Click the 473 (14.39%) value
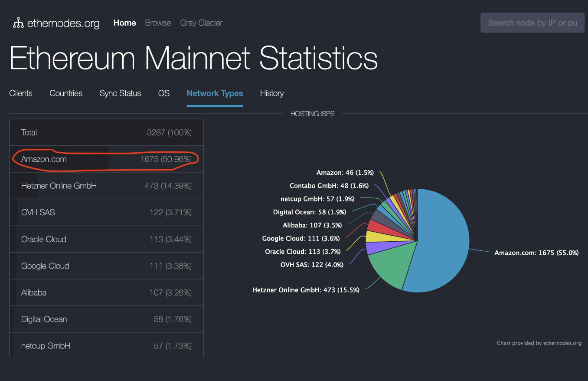The height and width of the screenshot is (381, 588). [168, 186]
